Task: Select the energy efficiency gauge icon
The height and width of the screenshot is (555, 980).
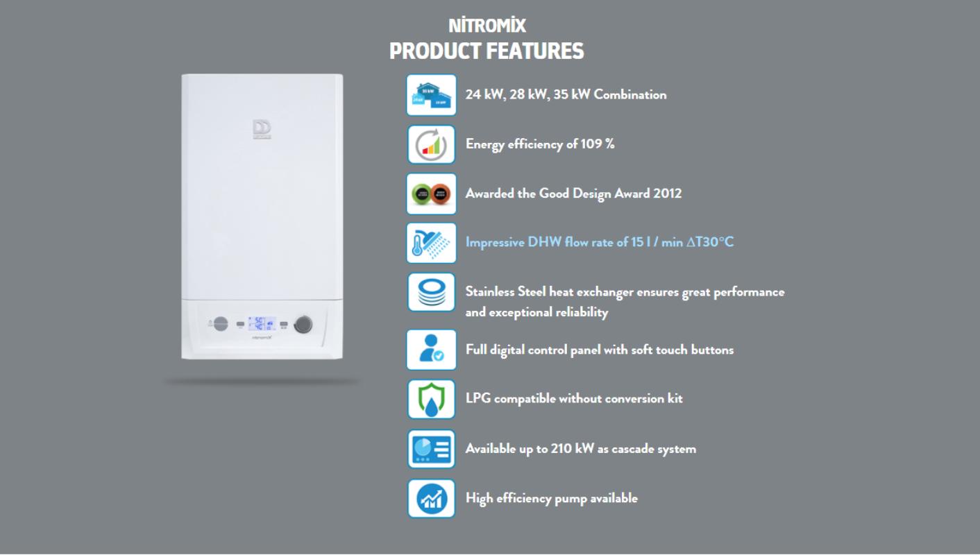Action: pos(431,144)
